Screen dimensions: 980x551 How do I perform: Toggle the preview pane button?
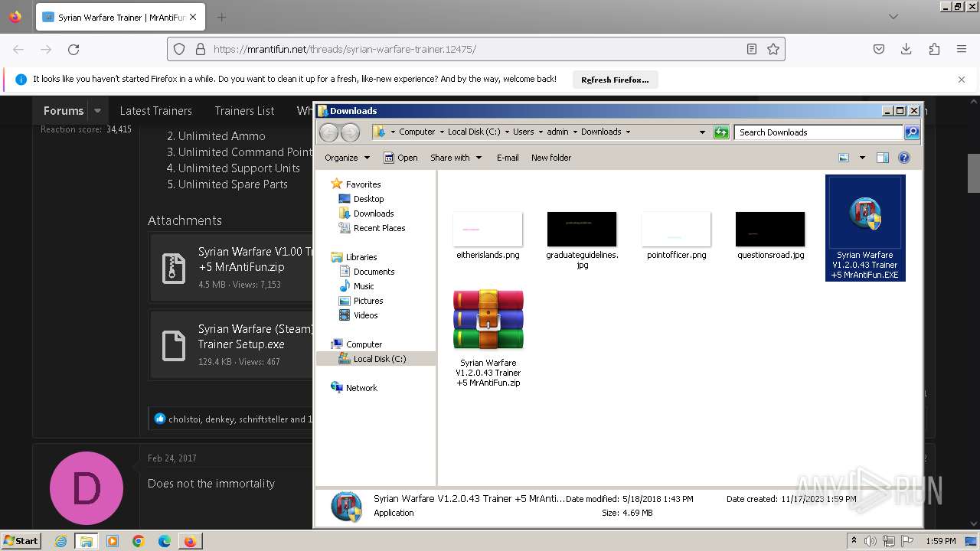[x=883, y=158]
